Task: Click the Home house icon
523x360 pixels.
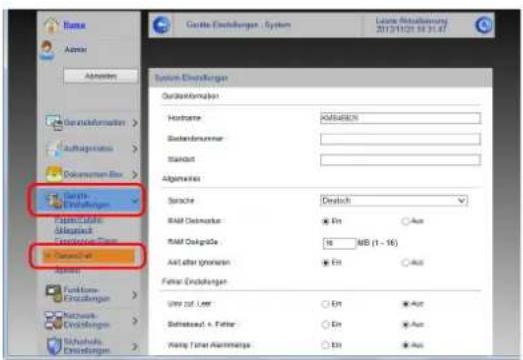Action: pos(51,25)
